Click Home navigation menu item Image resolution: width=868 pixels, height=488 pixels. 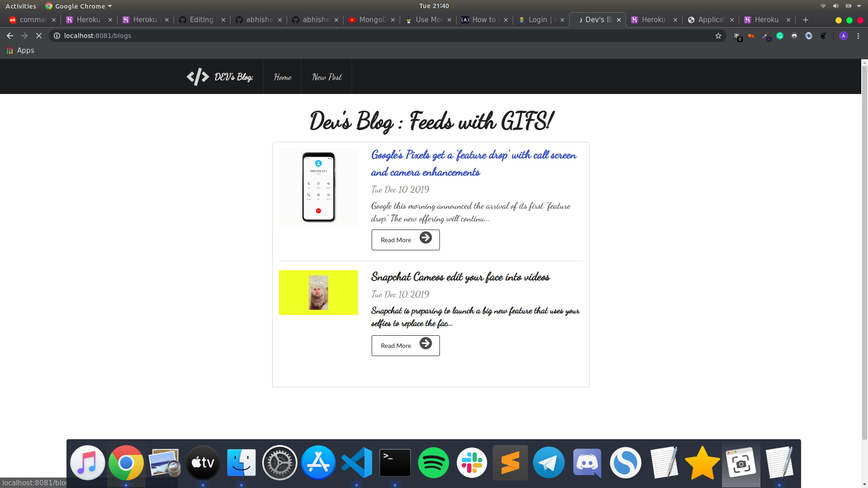(x=282, y=76)
